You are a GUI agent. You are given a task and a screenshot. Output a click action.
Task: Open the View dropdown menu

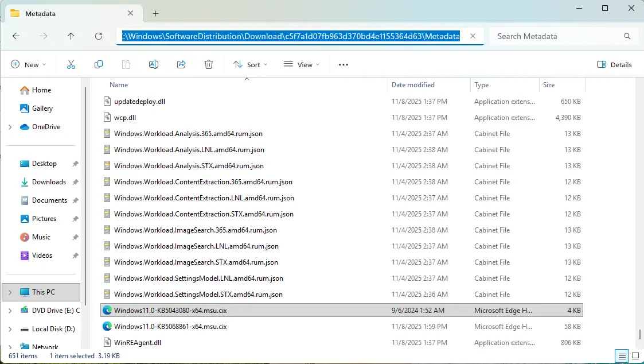click(x=302, y=64)
